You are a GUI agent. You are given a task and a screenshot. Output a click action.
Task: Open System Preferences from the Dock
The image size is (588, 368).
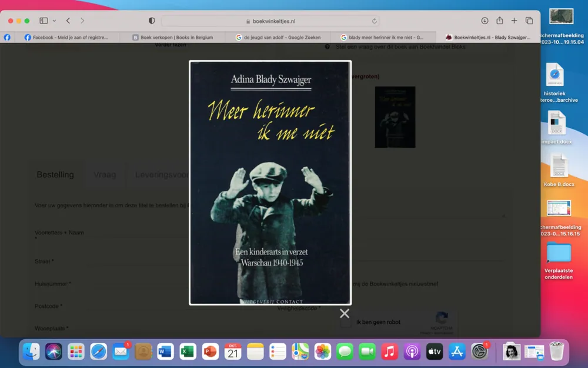tap(479, 352)
